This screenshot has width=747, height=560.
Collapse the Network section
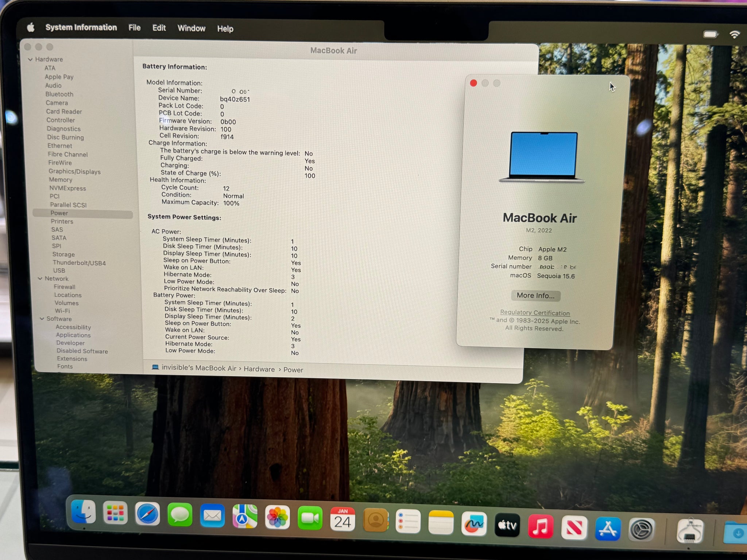pyautogui.click(x=40, y=279)
